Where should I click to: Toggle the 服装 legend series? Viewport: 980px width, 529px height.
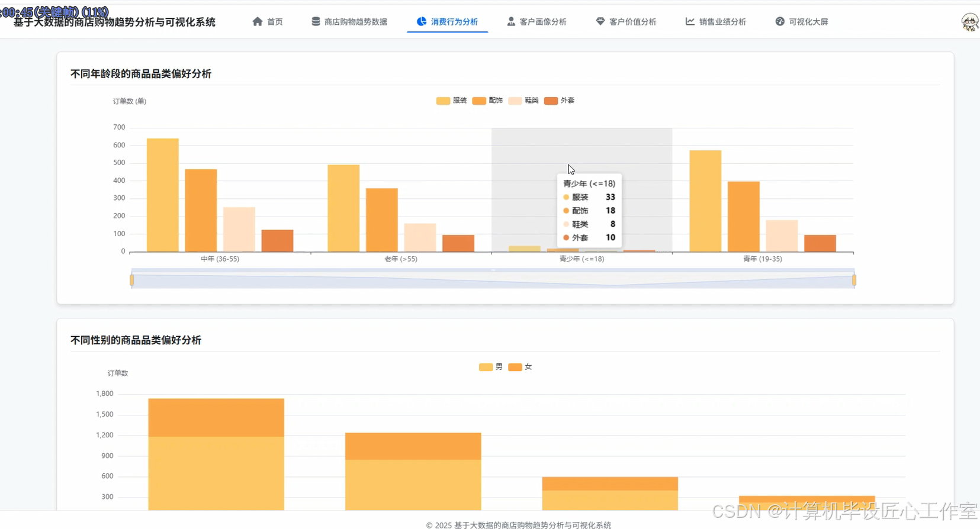coord(452,101)
